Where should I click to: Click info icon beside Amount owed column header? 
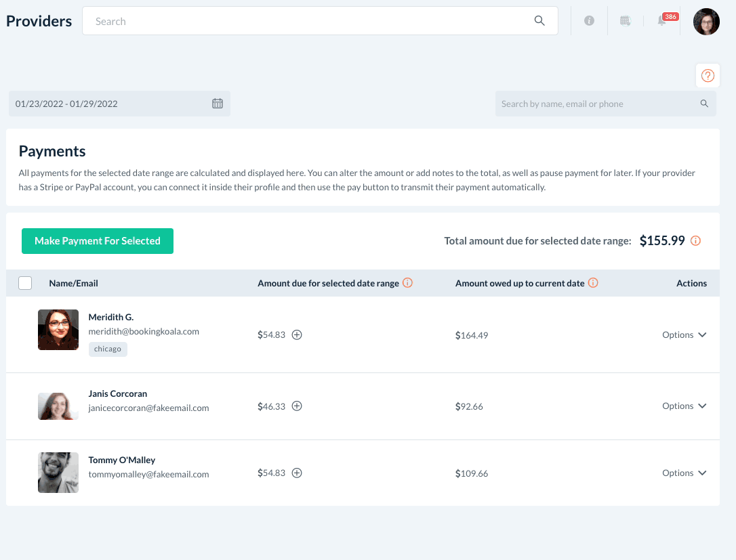[593, 283]
